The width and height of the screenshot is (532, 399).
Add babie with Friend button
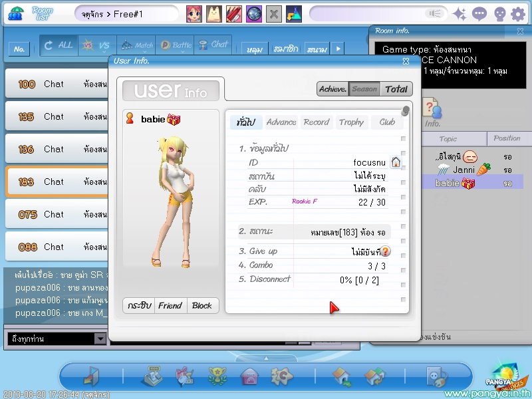[170, 305]
